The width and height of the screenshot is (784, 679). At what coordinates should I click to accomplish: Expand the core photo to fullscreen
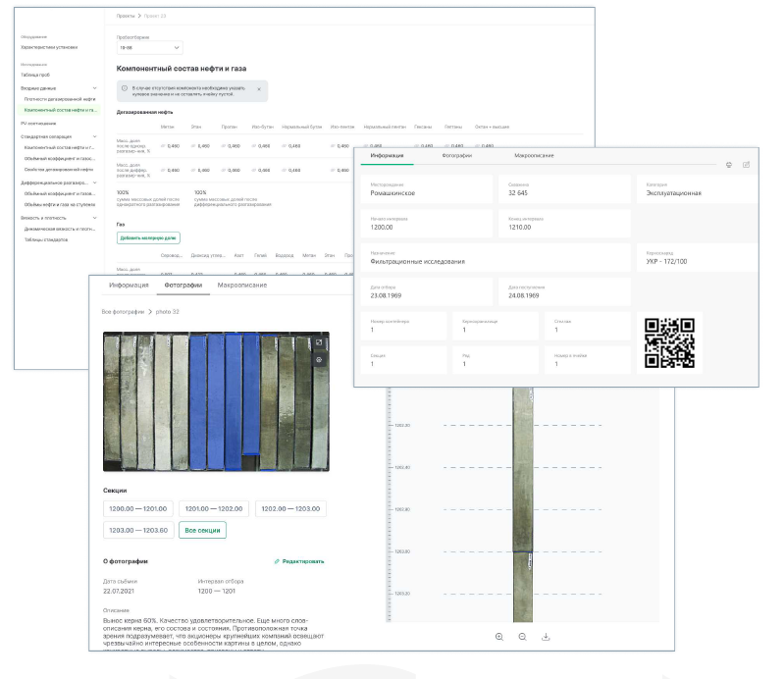318,342
